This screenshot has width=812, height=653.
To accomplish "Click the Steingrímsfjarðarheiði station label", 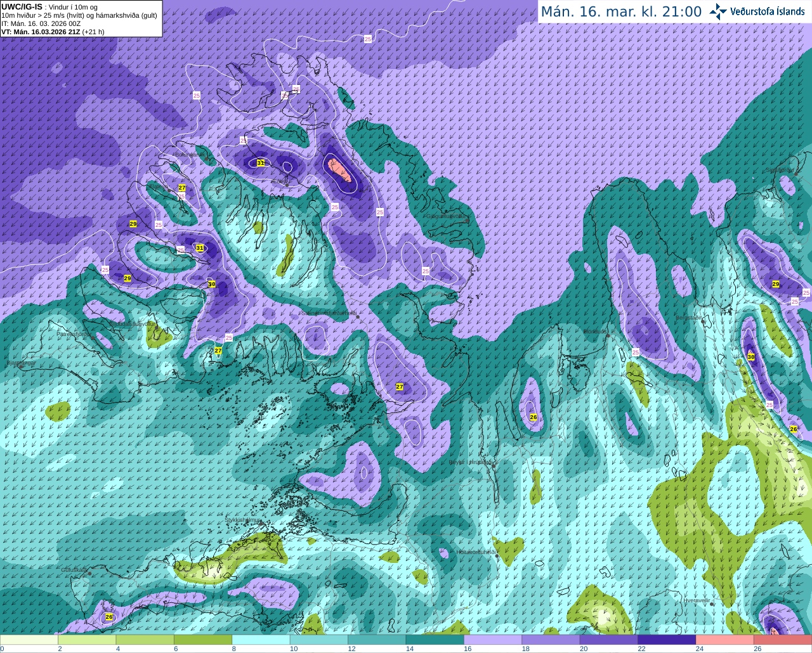I will click(x=329, y=313).
